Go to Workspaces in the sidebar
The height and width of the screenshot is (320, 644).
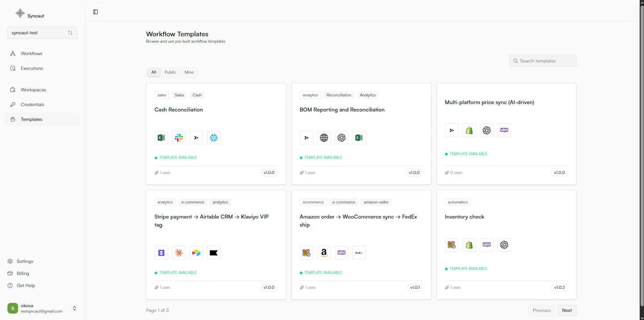(x=42, y=90)
